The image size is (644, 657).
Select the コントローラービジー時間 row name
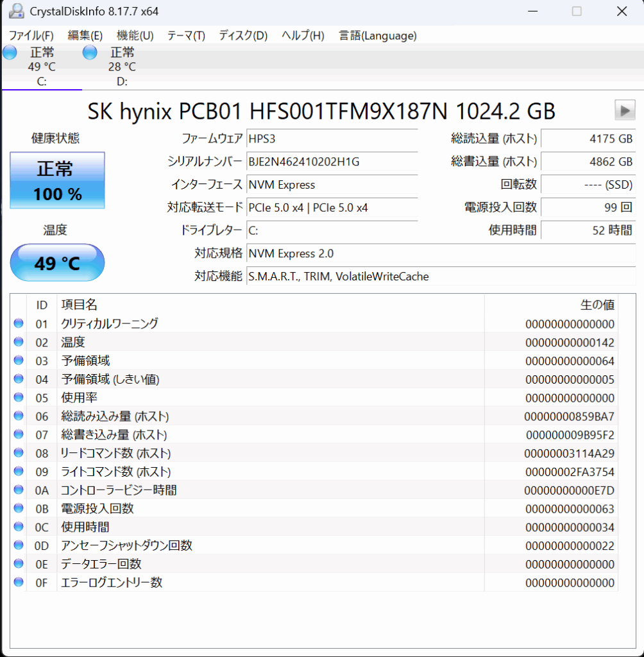(x=119, y=490)
